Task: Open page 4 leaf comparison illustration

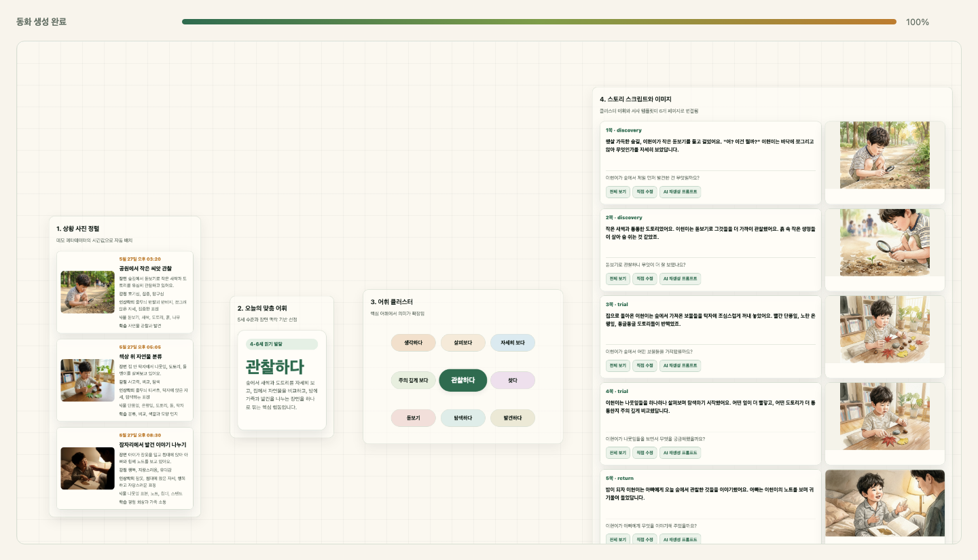Action: (x=885, y=416)
